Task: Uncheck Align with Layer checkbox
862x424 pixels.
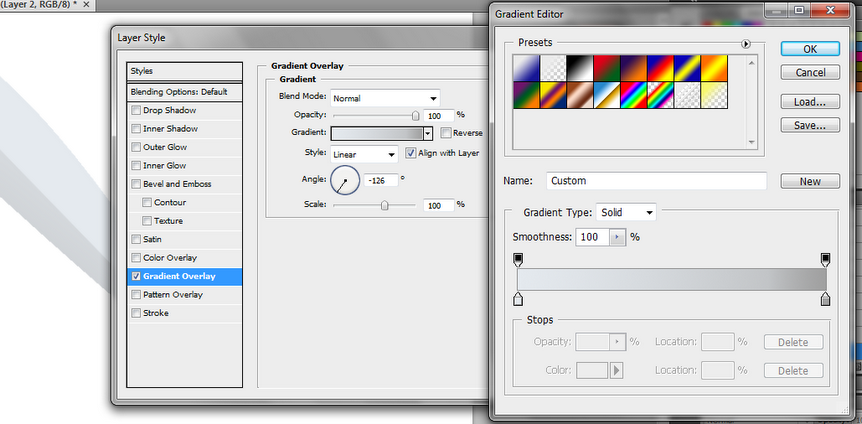Action: coord(411,153)
